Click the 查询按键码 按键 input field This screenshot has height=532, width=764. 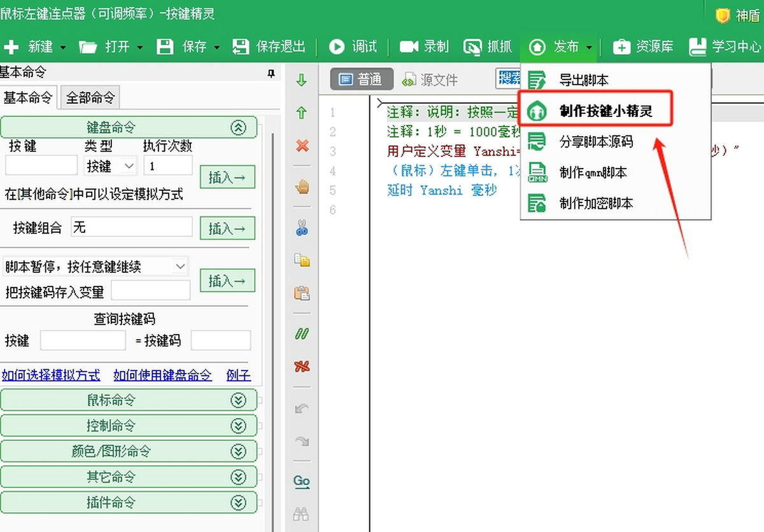click(x=83, y=340)
